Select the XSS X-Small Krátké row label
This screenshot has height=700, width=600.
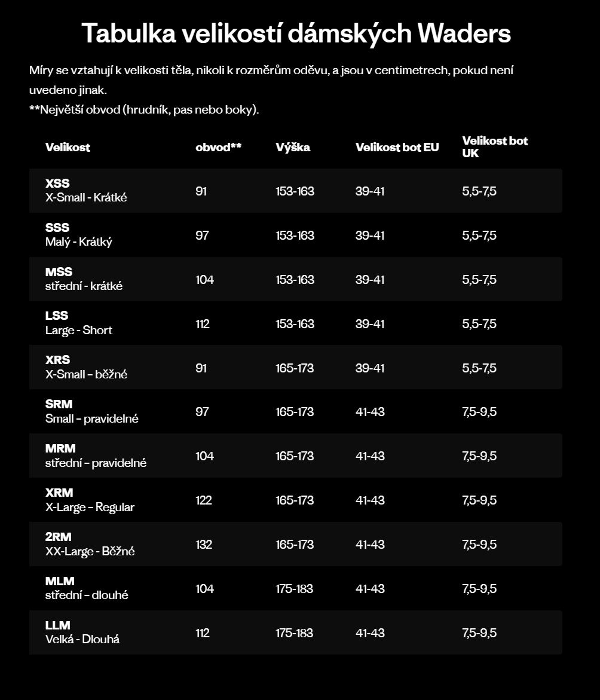pyautogui.click(x=86, y=191)
